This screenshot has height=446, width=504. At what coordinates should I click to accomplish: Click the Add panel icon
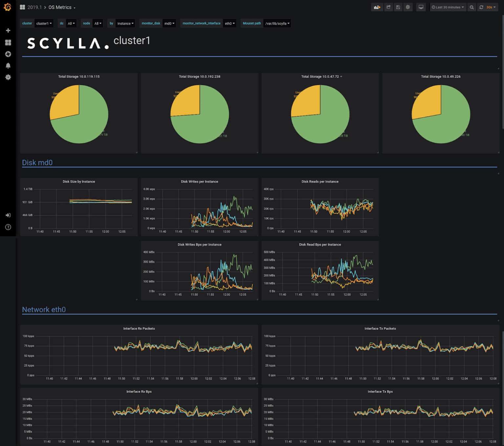coord(377,7)
